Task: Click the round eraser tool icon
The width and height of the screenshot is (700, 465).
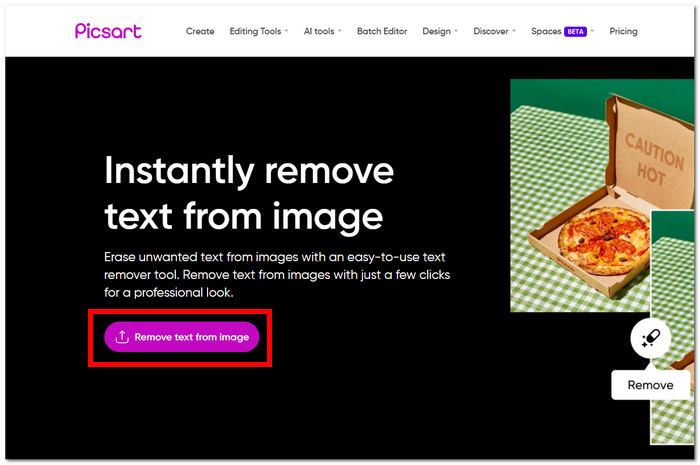Action: [x=650, y=339]
